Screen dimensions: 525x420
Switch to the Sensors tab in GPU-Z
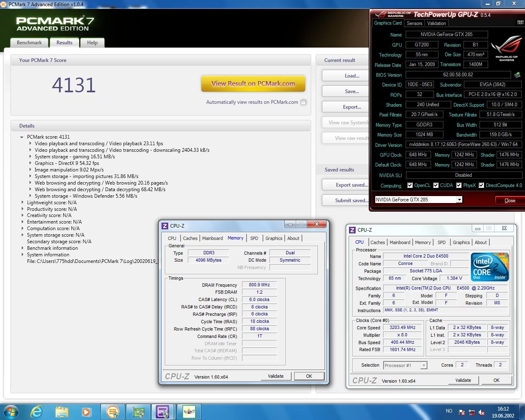coord(414,23)
